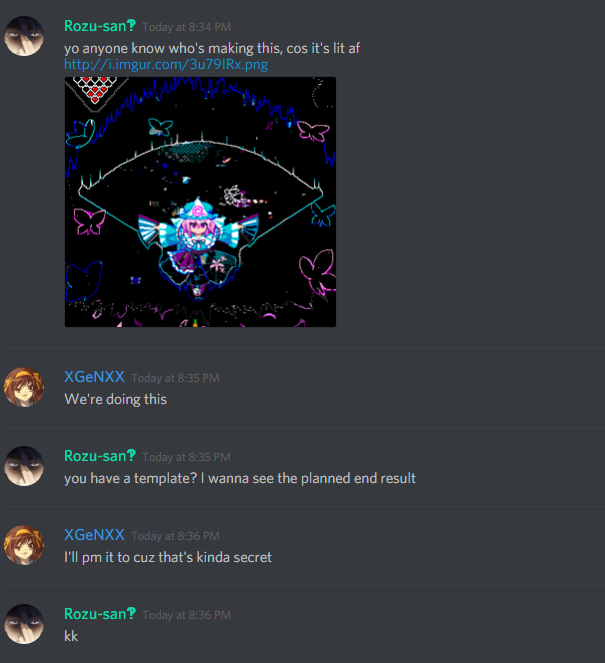Click the XGeNXX username above "We're doing this"
This screenshot has width=605, height=663.
(94, 377)
